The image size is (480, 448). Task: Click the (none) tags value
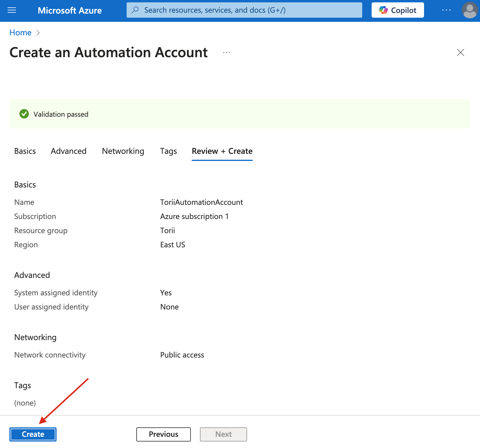[25, 403]
